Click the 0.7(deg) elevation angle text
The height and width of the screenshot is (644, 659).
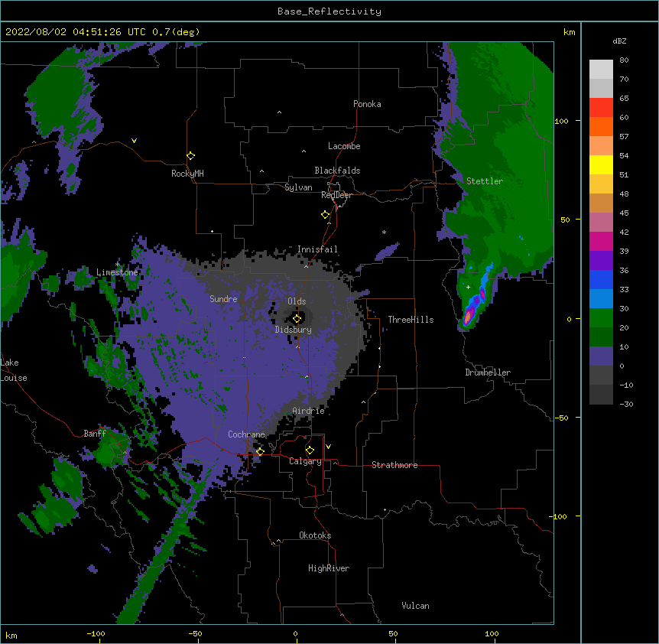coord(176,32)
